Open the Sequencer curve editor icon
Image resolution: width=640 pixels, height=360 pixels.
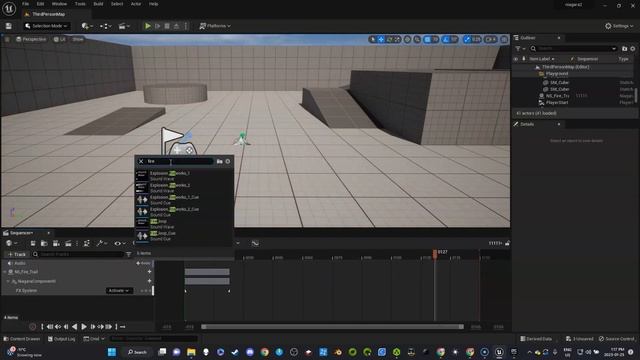tap(255, 244)
